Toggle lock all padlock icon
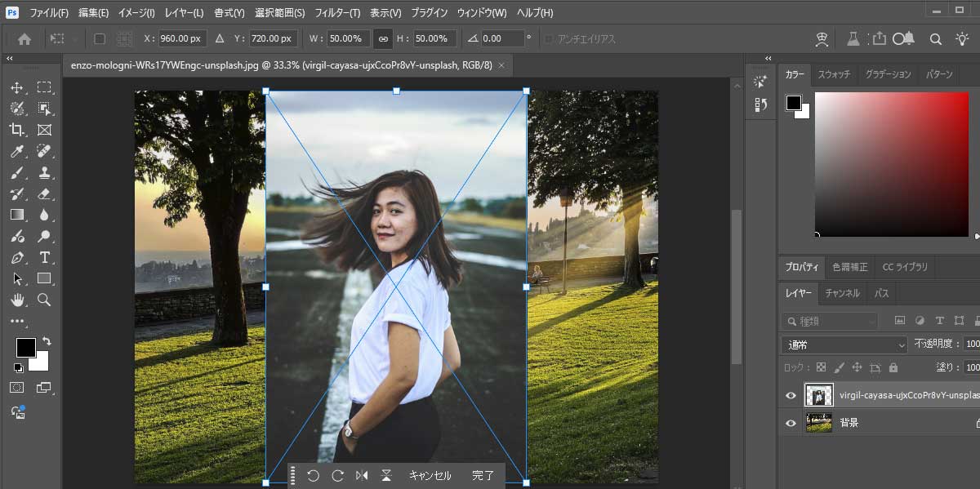 (893, 367)
